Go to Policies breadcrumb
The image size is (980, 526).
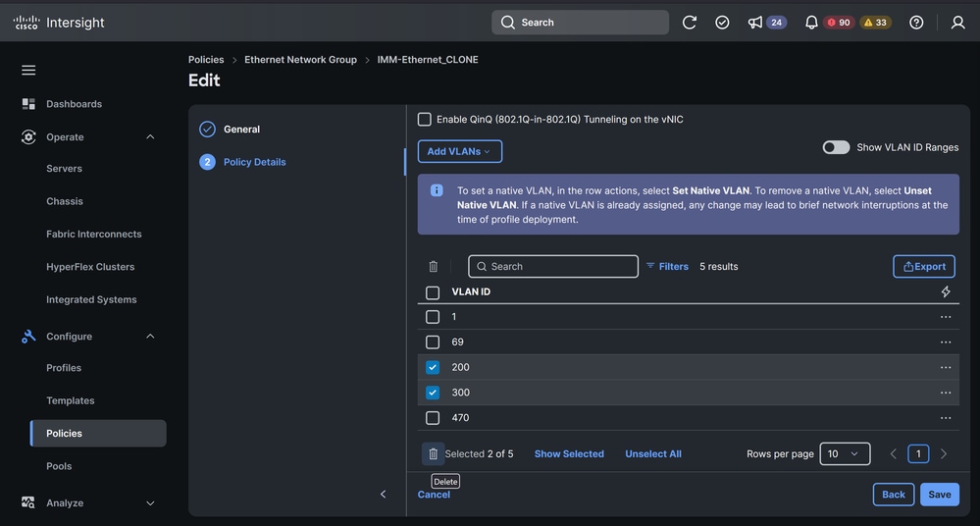click(x=206, y=60)
